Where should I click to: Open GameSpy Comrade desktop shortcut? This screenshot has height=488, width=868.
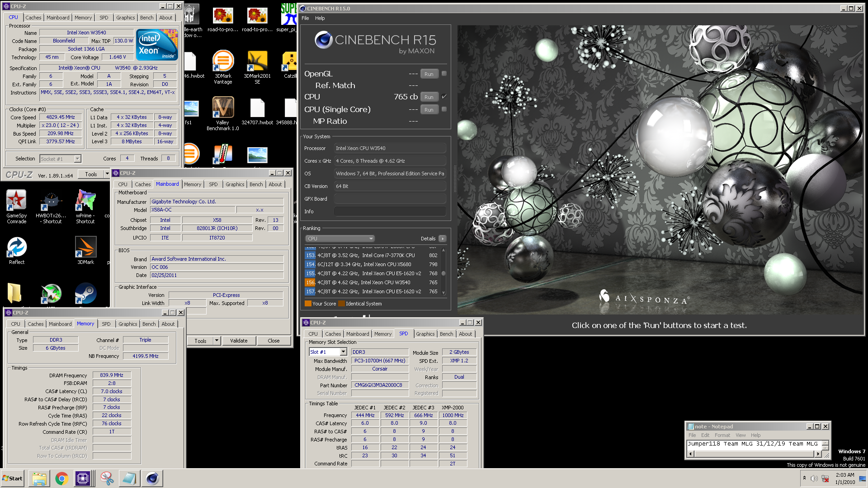click(x=16, y=206)
